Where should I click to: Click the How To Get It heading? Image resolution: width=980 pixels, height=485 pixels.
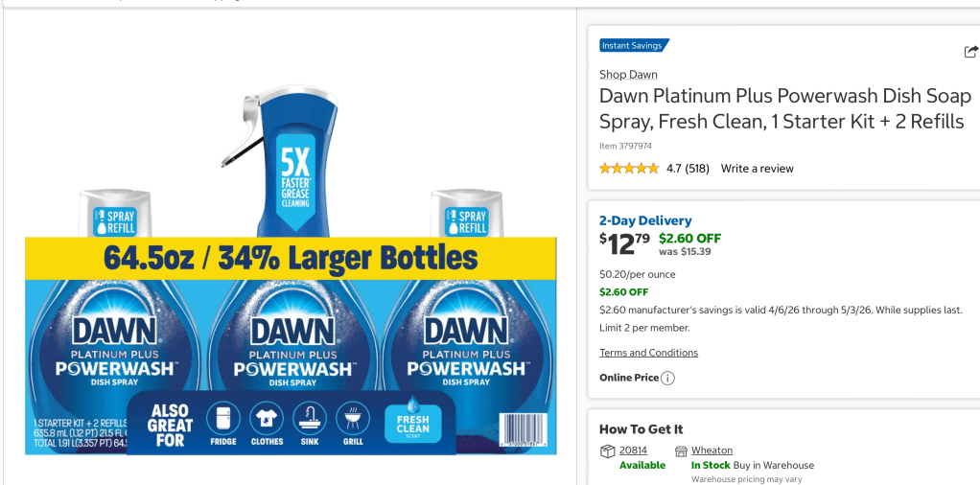click(641, 429)
